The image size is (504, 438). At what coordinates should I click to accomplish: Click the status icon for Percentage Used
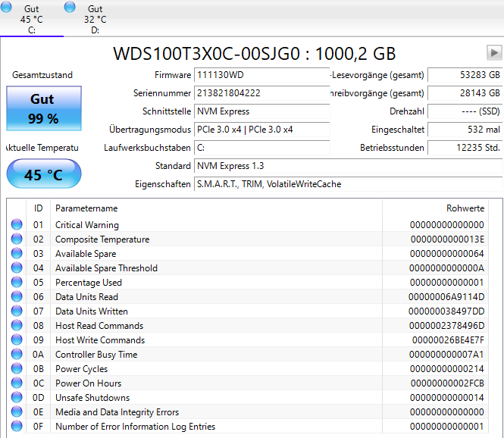[x=17, y=282]
